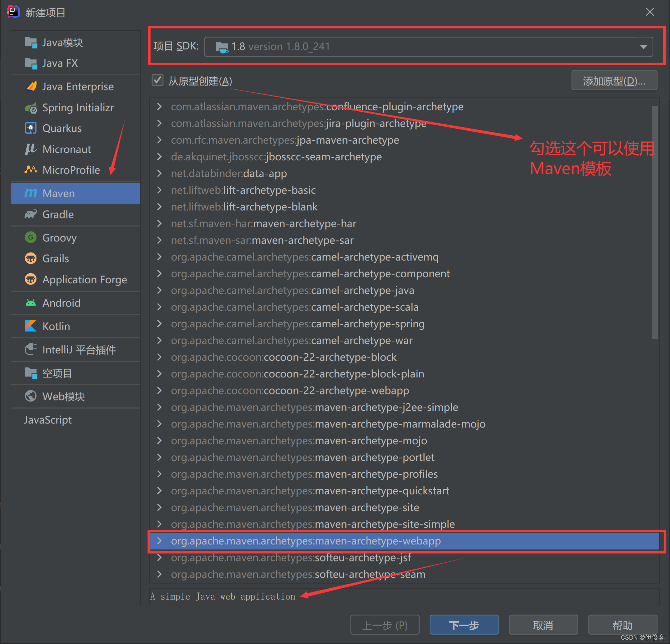
Task: Click the Quarkus logo icon
Action: [x=31, y=128]
